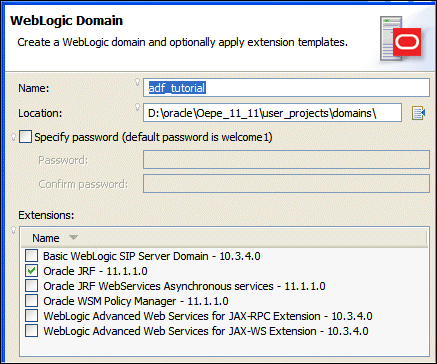This screenshot has height=364, width=437.
Task: Click the WebLogic Domain Oracle banner icon
Action: point(400,39)
